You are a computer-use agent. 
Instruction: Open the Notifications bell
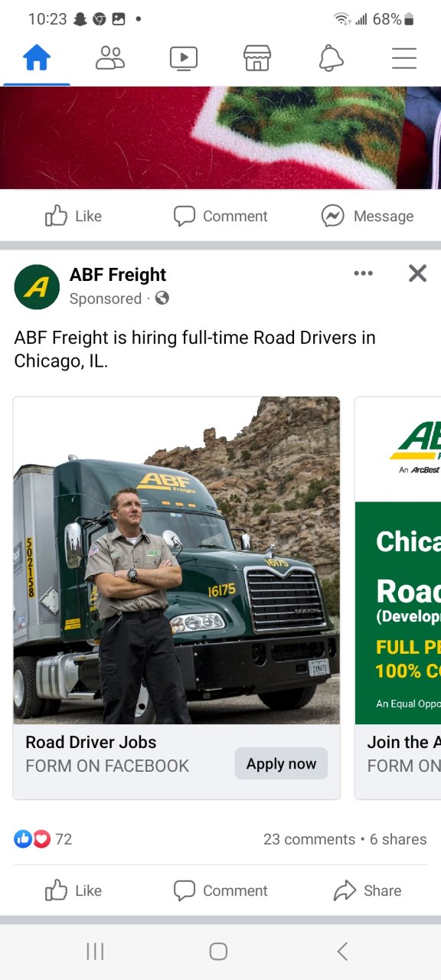coord(331,58)
